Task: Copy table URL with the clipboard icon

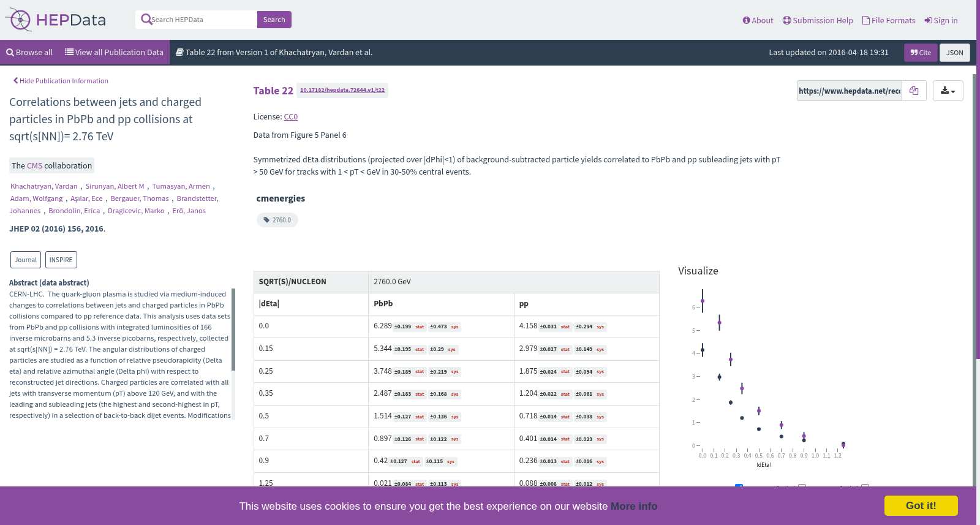Action: tap(914, 91)
